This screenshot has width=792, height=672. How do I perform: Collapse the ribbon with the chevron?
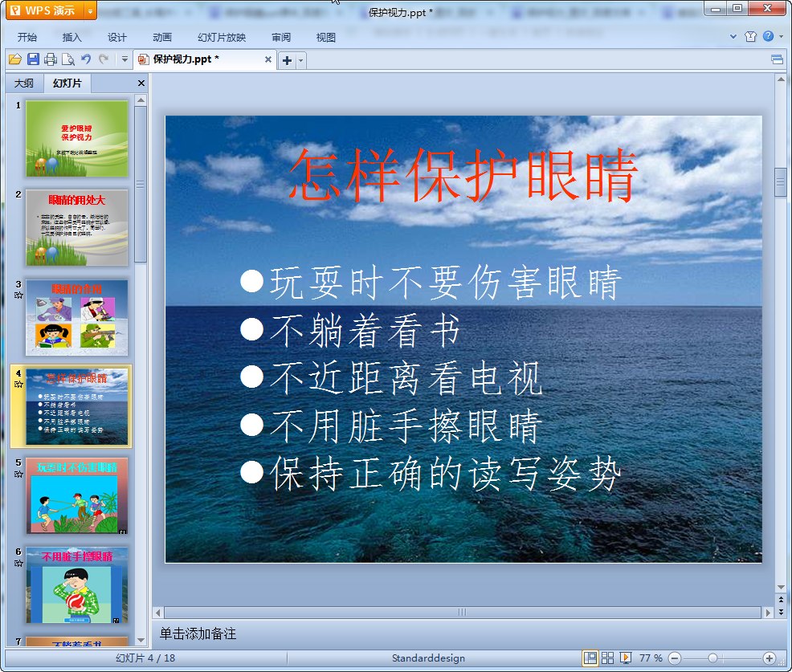[733, 36]
